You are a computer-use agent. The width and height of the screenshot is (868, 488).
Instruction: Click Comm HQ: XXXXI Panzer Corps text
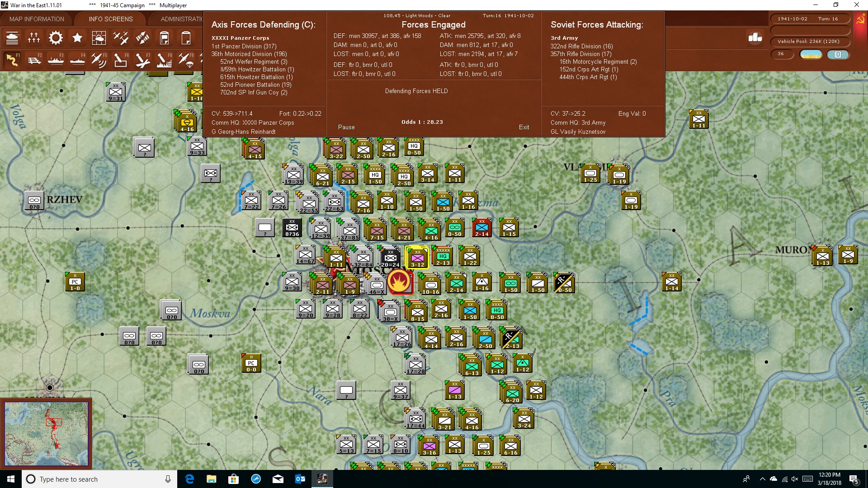tap(253, 123)
